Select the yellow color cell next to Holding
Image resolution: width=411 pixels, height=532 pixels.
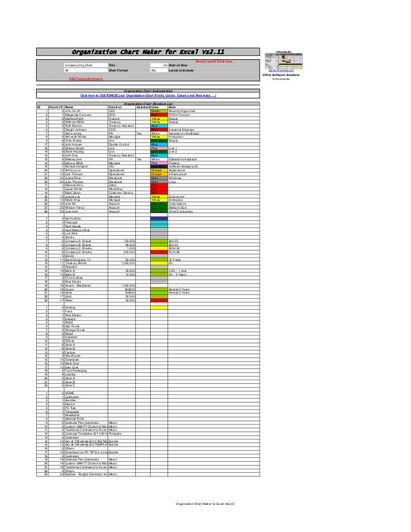click(x=159, y=308)
